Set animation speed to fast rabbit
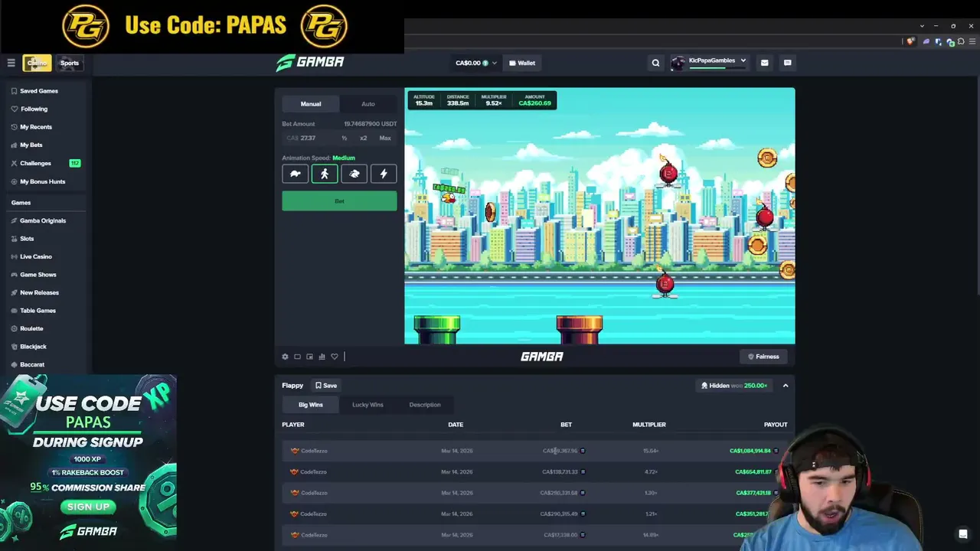 [354, 174]
